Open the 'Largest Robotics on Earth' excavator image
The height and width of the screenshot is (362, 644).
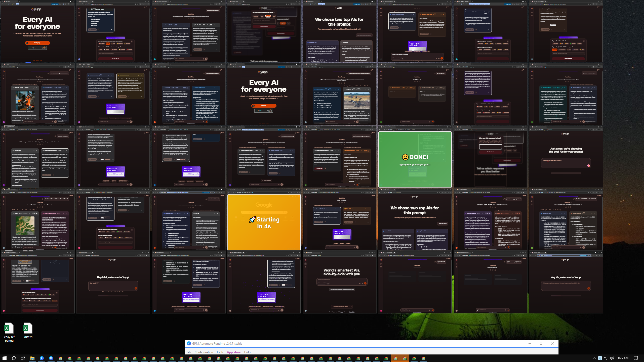coord(357,101)
